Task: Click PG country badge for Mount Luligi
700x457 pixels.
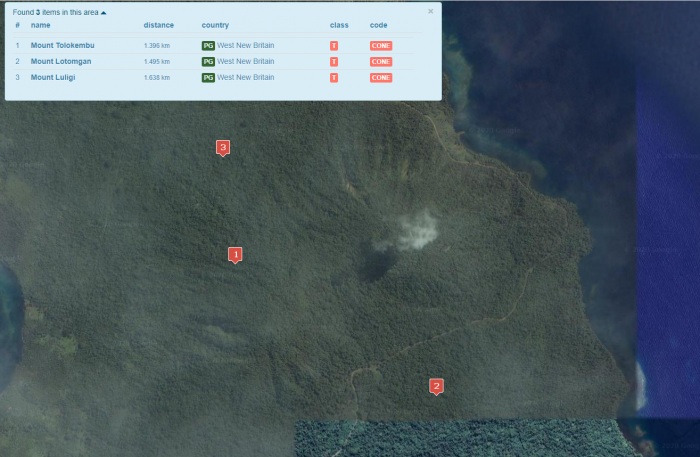Action: pos(208,78)
